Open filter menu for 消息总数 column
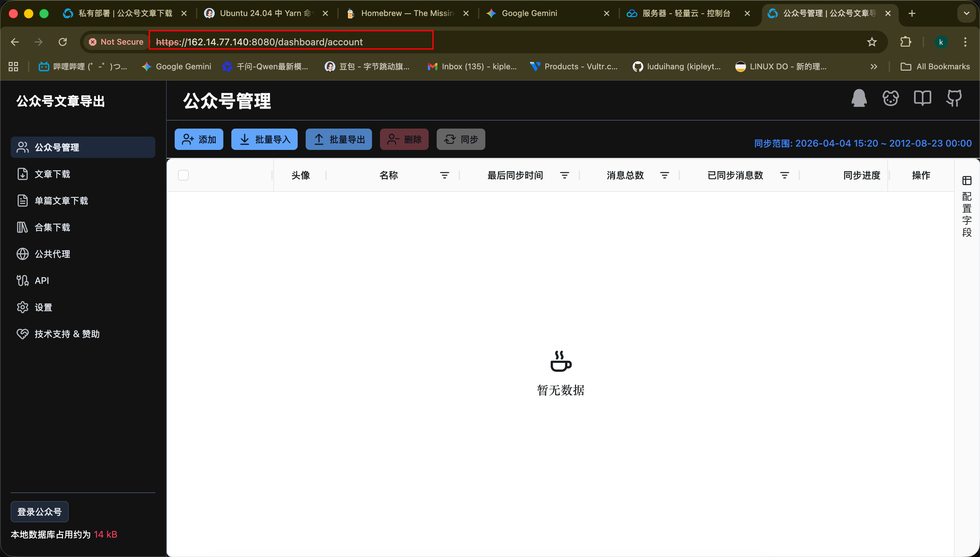The image size is (980, 557). coord(665,175)
